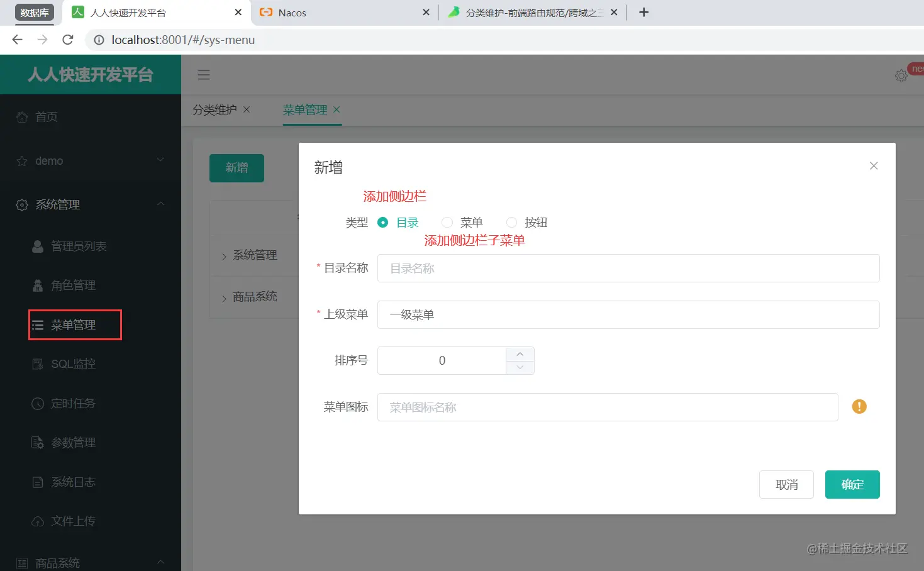Click the SQL监控 sidebar icon
This screenshot has height=571, width=924.
pos(38,364)
